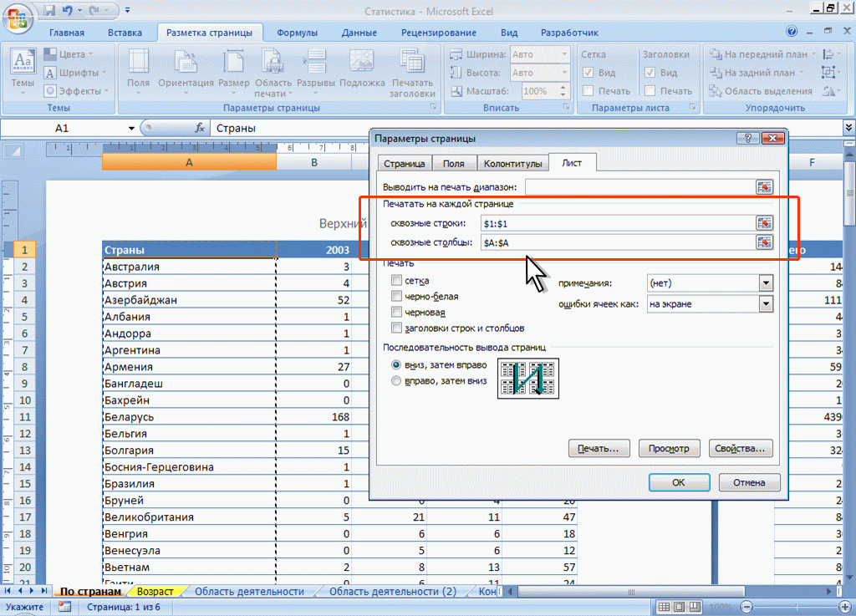Click range picker icon for сквозные строки
Image resolution: width=856 pixels, height=616 pixels.
point(764,222)
